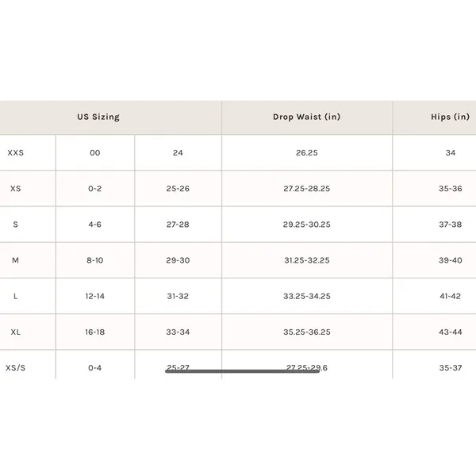The width and height of the screenshot is (476, 476).
Task: Select the XS/S size row label
Action: click(x=16, y=367)
